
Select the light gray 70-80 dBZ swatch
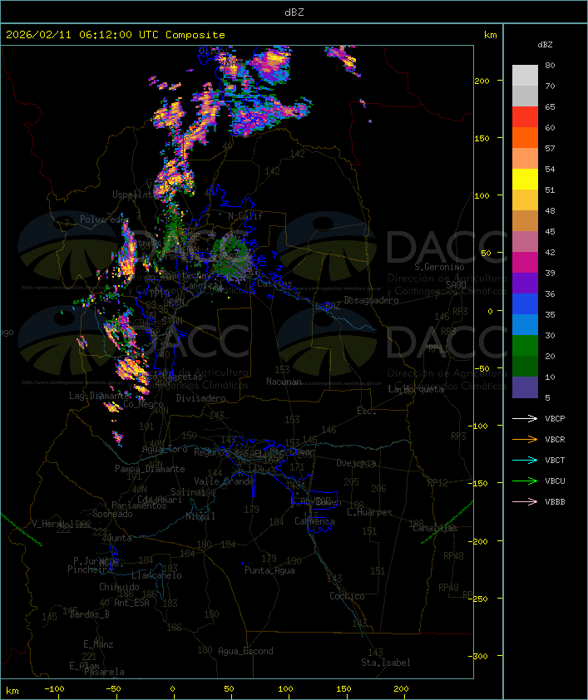point(525,76)
